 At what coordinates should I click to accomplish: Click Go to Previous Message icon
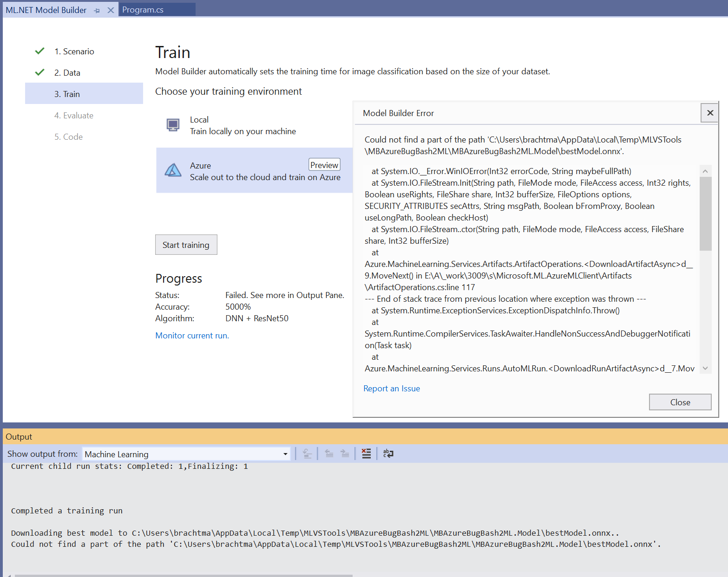[x=329, y=454]
